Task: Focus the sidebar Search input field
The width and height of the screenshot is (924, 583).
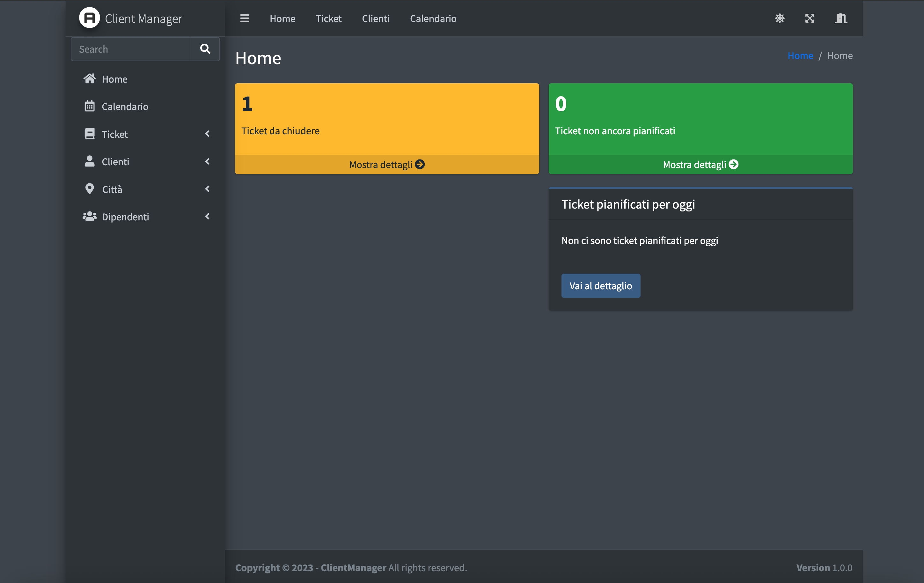Action: point(131,49)
